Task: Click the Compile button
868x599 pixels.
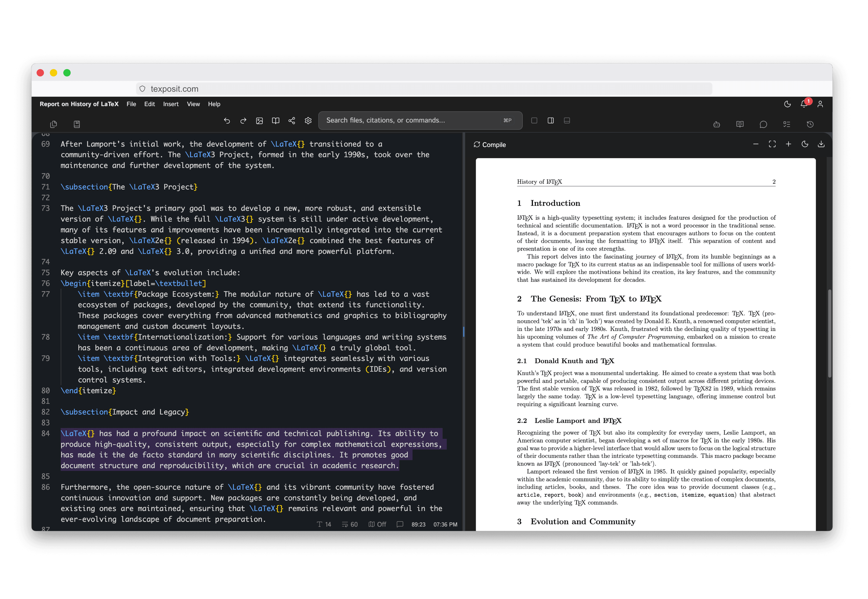Action: pyautogui.click(x=489, y=145)
